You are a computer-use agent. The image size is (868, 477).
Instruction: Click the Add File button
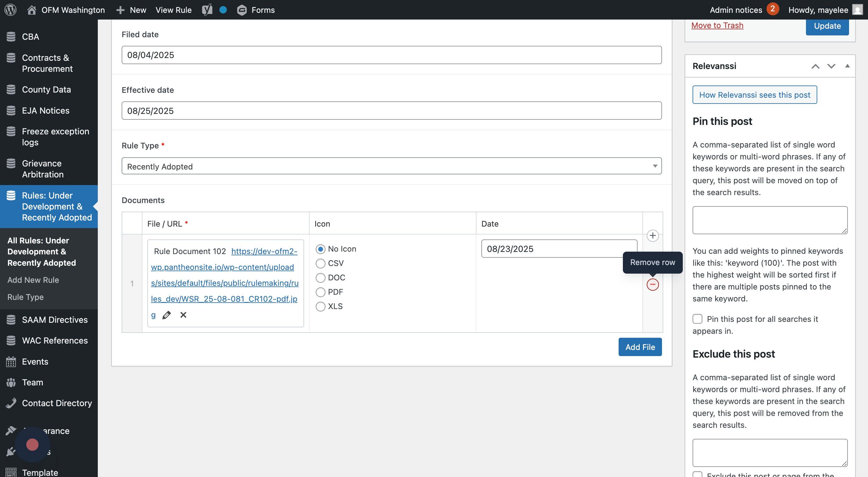point(640,347)
